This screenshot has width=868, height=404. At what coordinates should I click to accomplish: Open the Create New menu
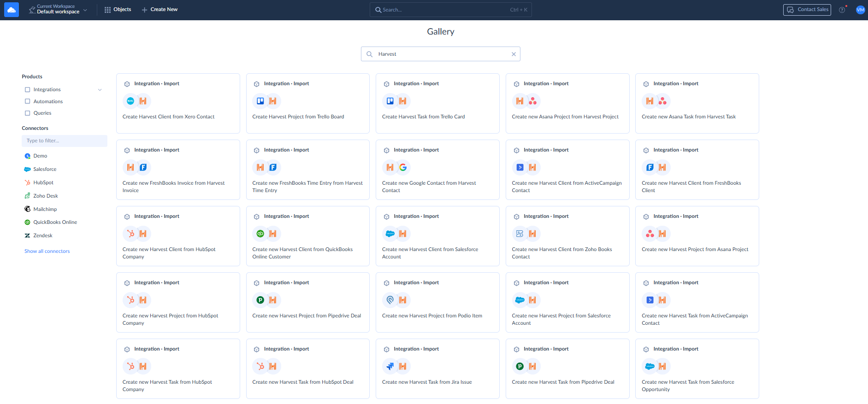[159, 10]
